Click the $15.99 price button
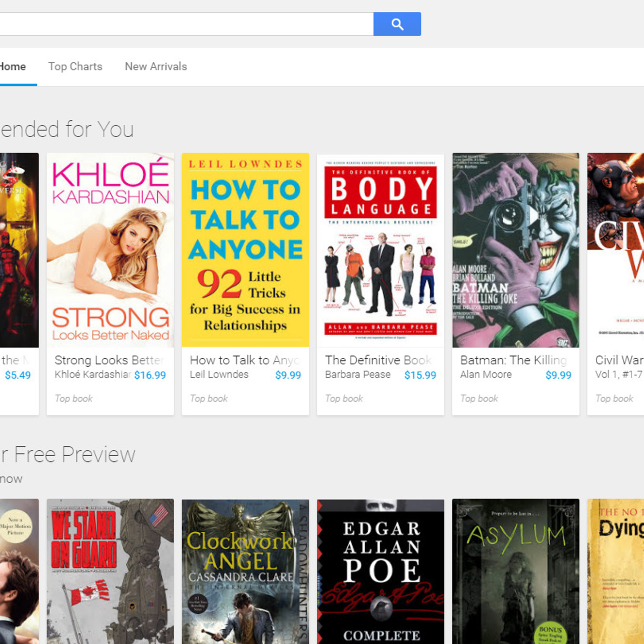The height and width of the screenshot is (644, 644). (x=420, y=375)
